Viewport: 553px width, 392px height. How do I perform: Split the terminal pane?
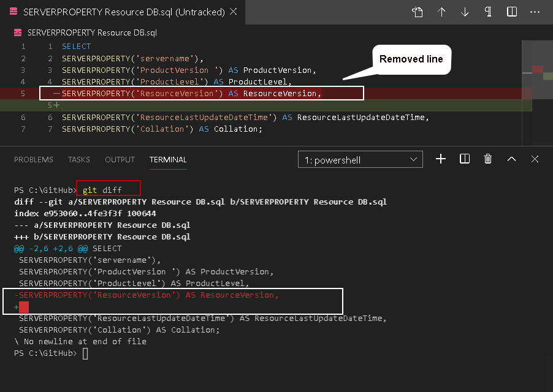465,159
